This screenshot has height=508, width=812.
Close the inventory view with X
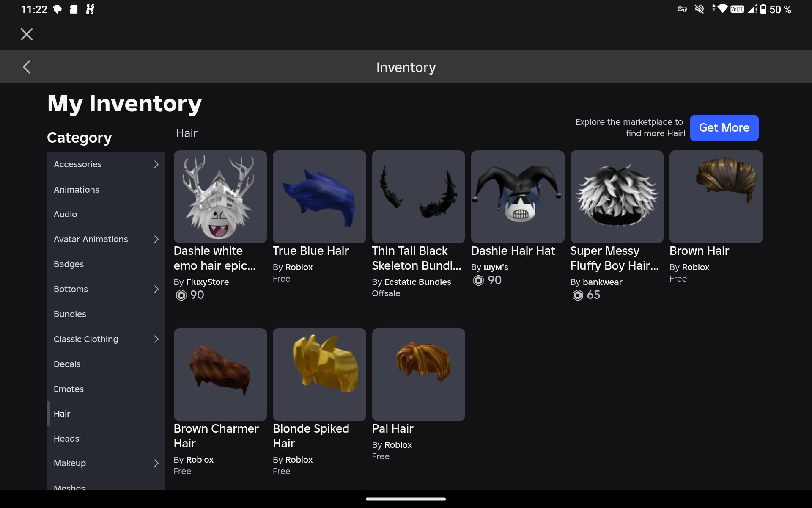coord(27,34)
